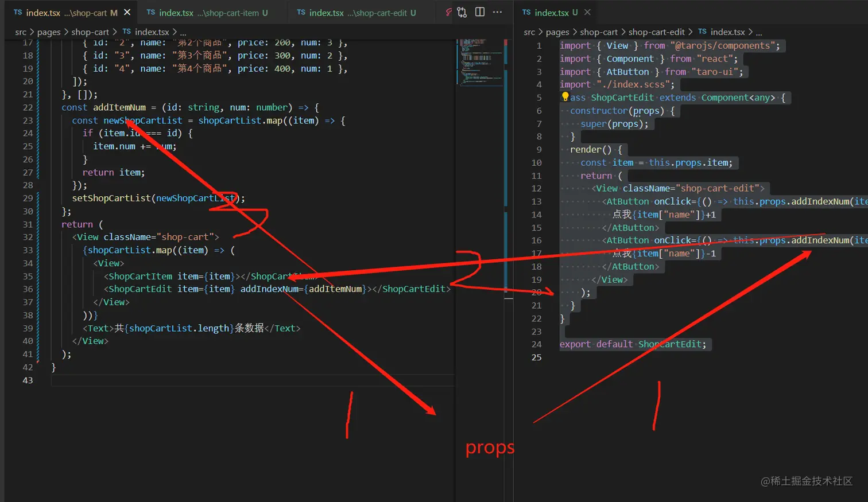Click 'import { Component } from "react";' line

point(649,59)
